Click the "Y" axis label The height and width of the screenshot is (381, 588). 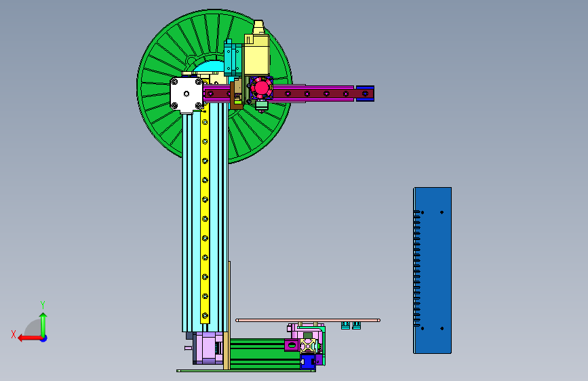click(x=43, y=305)
